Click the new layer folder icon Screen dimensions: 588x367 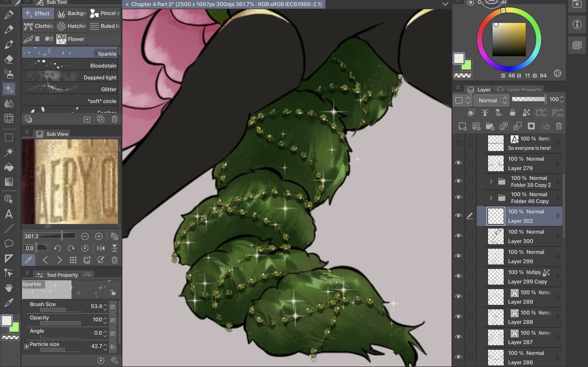coord(490,126)
